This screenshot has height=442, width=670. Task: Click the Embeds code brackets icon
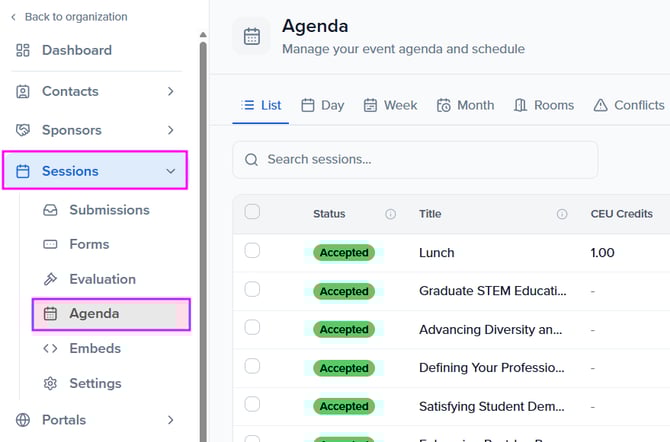50,349
